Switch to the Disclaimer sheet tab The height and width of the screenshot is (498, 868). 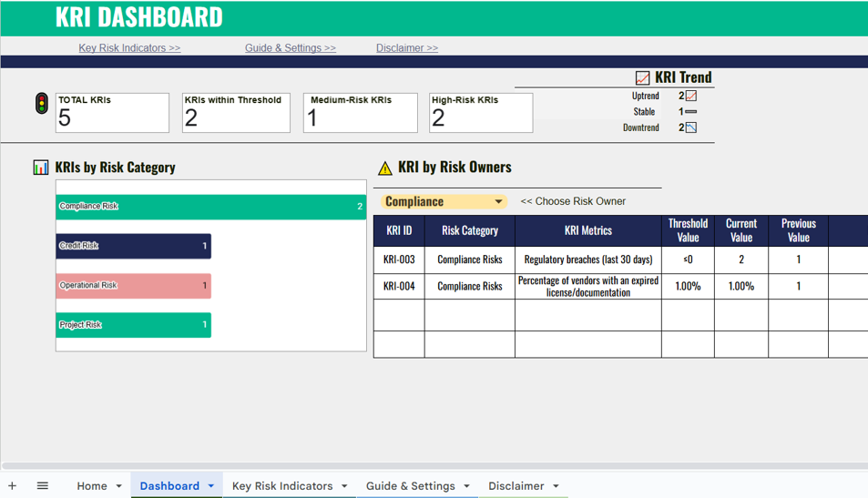tap(516, 486)
